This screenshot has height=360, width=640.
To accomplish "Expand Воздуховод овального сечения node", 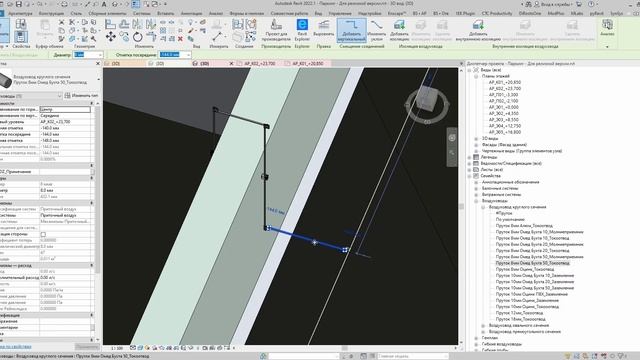I will [483, 326].
